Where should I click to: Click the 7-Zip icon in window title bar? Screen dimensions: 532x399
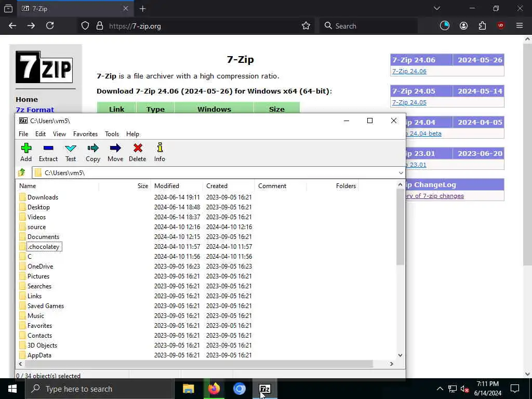pyautogui.click(x=23, y=121)
